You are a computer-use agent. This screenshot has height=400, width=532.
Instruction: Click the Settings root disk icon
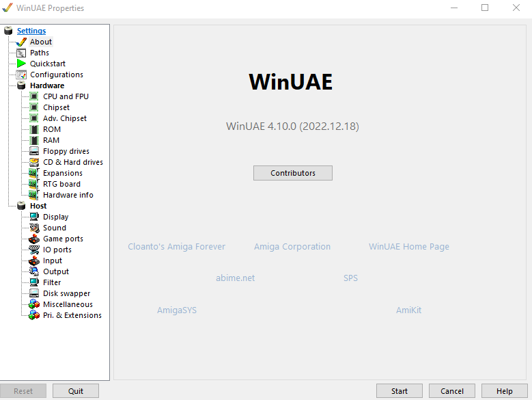(8, 31)
